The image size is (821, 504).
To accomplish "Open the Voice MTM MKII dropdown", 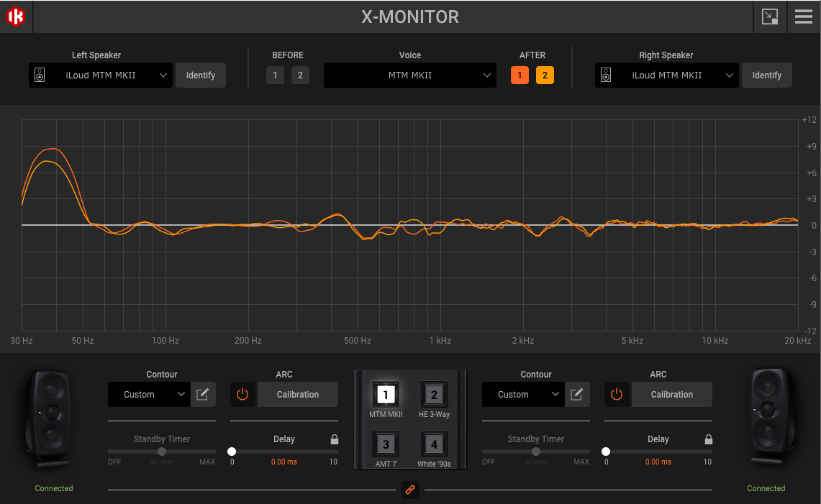I will tap(410, 75).
